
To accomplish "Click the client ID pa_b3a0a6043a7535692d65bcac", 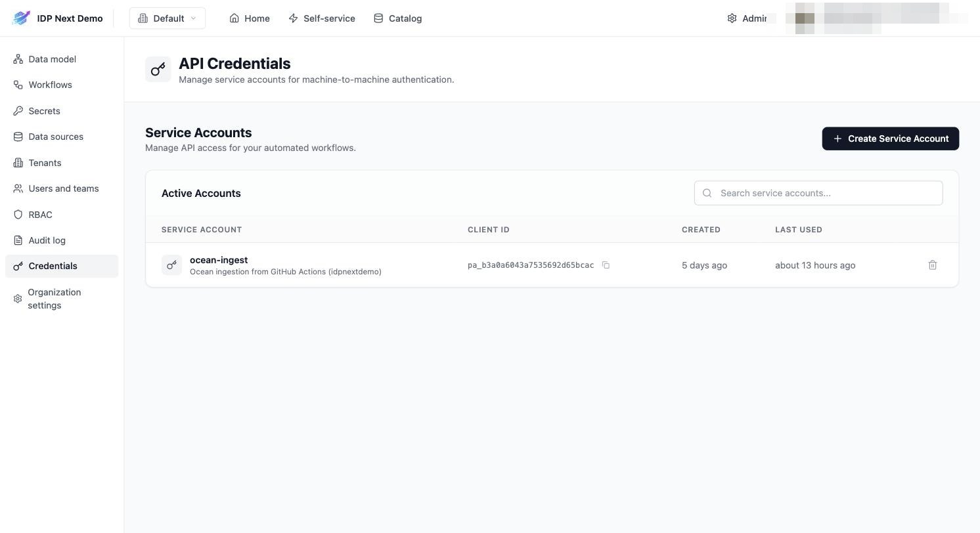I will pyautogui.click(x=531, y=265).
